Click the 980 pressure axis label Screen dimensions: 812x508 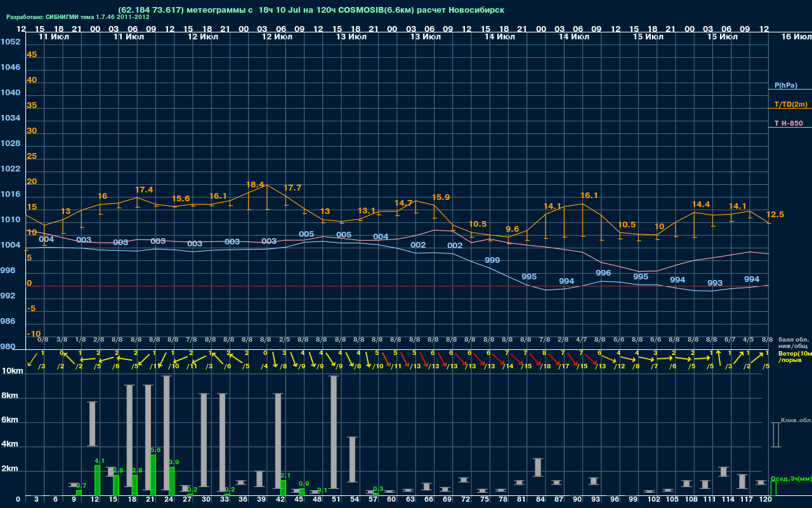click(8, 347)
